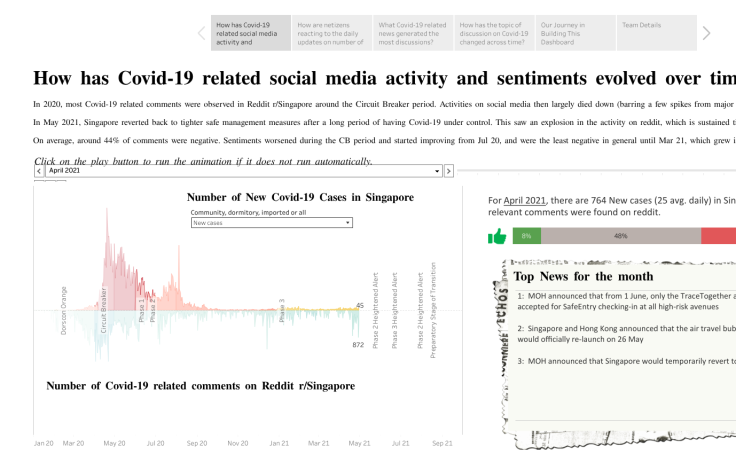Image resolution: width=736 pixels, height=454 pixels.
Task: Switch to 'How has the topic' tab
Action: coord(494,33)
